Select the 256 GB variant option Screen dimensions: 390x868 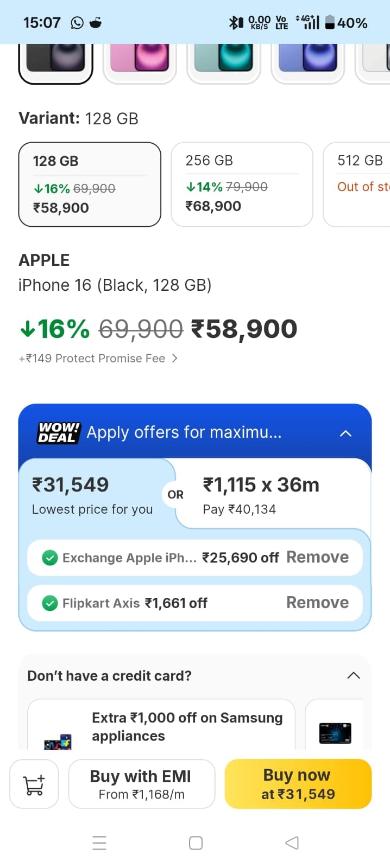(x=242, y=184)
